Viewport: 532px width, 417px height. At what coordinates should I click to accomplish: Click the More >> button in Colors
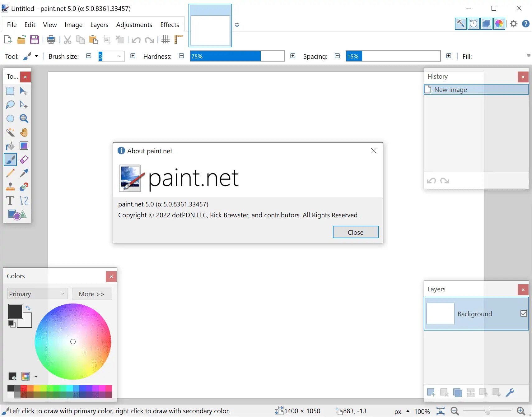point(92,294)
